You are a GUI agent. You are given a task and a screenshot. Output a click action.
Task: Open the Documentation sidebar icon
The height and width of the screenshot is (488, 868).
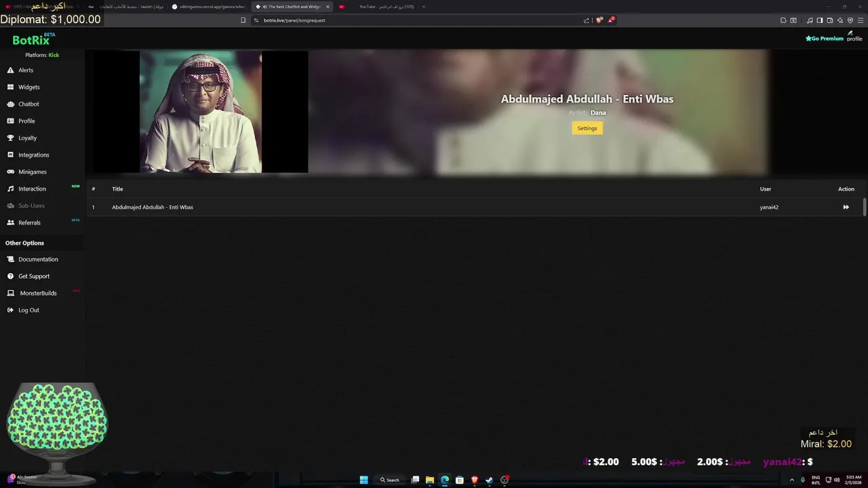coord(11,260)
